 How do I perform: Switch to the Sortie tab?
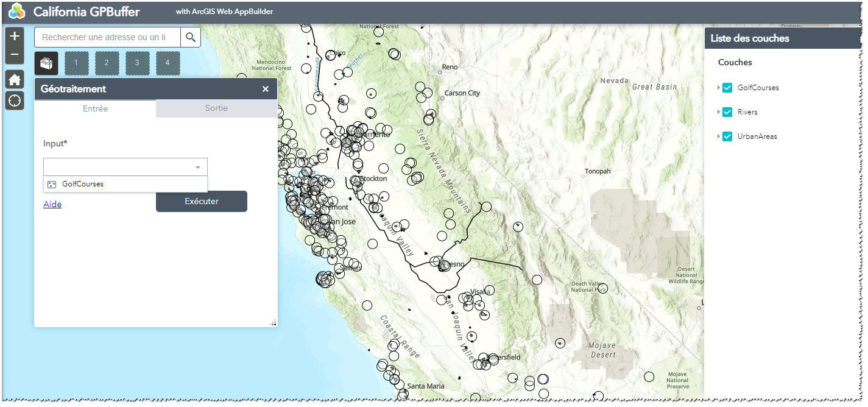[216, 108]
